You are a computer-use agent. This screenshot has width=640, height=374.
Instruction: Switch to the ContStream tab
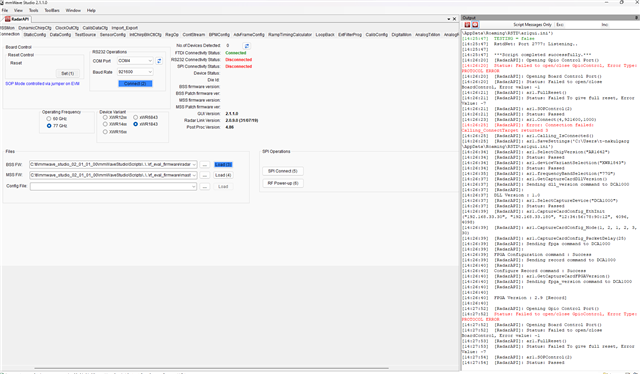(193, 35)
